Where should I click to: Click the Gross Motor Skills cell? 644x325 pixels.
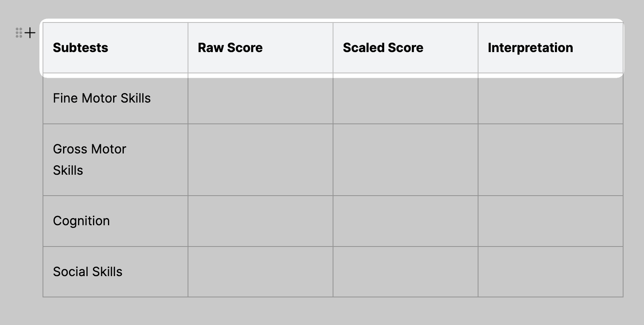coord(114,159)
